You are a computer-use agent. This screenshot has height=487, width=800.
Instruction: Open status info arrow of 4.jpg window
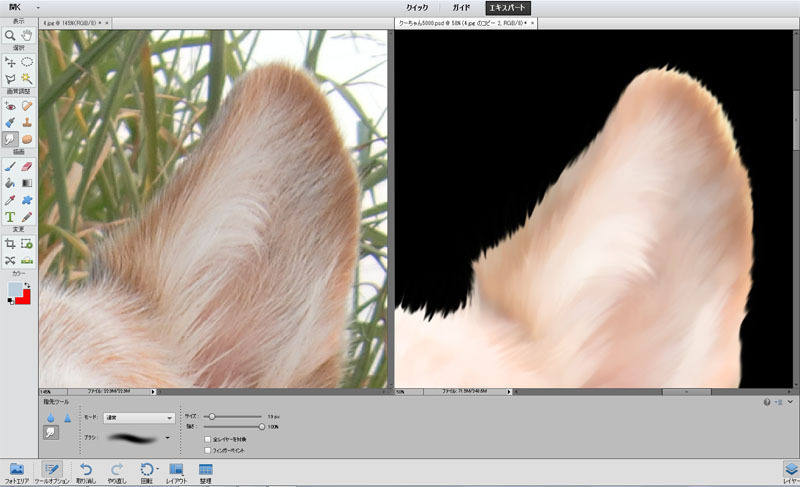point(153,392)
